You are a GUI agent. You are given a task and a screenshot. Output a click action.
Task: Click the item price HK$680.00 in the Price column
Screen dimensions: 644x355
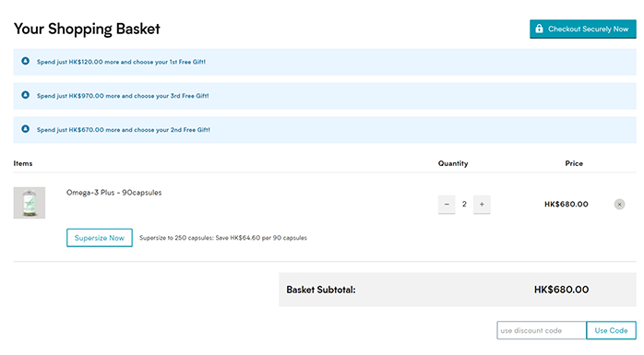[x=566, y=205]
